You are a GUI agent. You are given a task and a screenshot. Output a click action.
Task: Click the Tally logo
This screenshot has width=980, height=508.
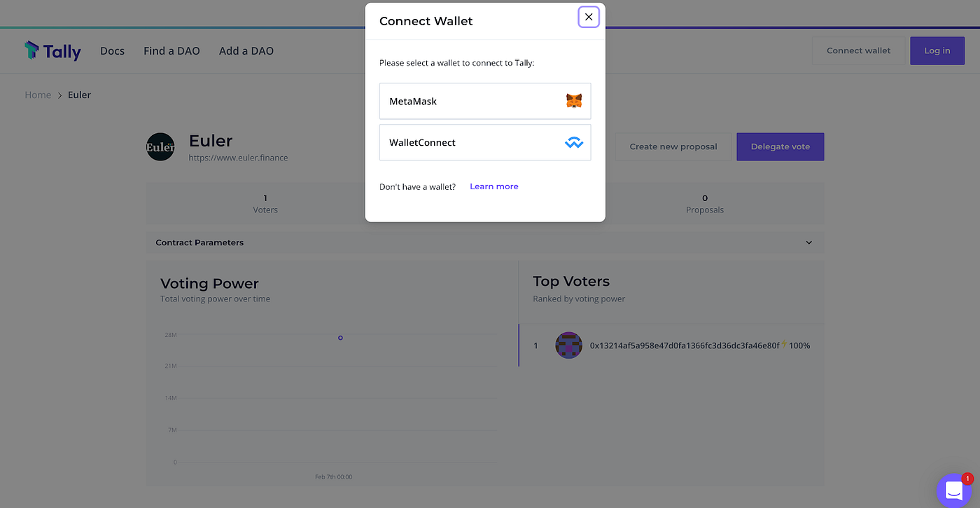53,50
